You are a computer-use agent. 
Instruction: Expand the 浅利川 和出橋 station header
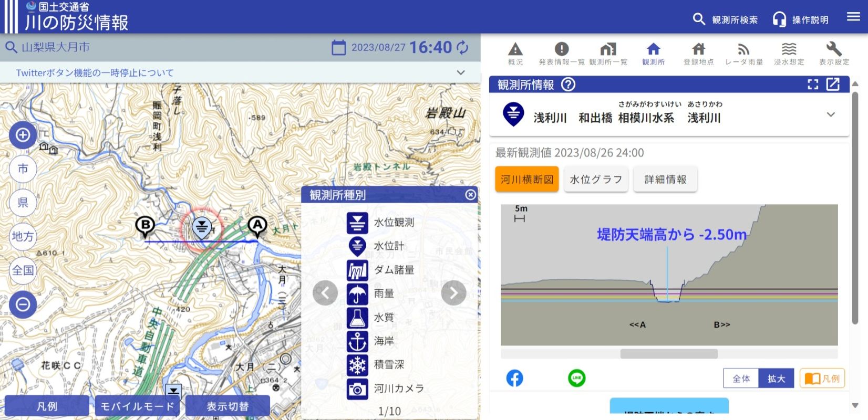[x=831, y=114]
